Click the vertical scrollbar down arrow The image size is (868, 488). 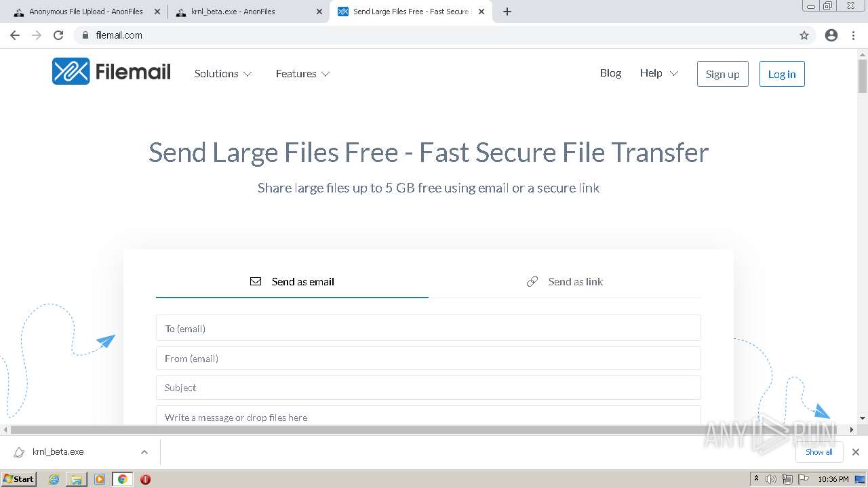[x=862, y=418]
